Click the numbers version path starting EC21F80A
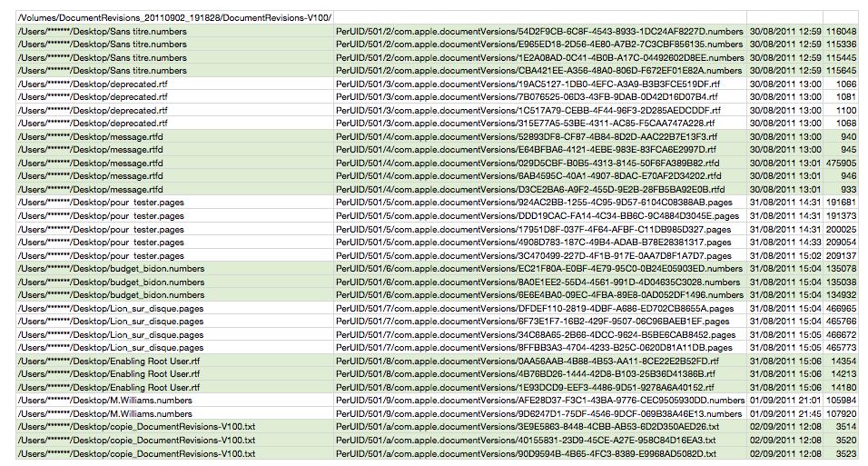The image size is (868, 466). coord(539,269)
